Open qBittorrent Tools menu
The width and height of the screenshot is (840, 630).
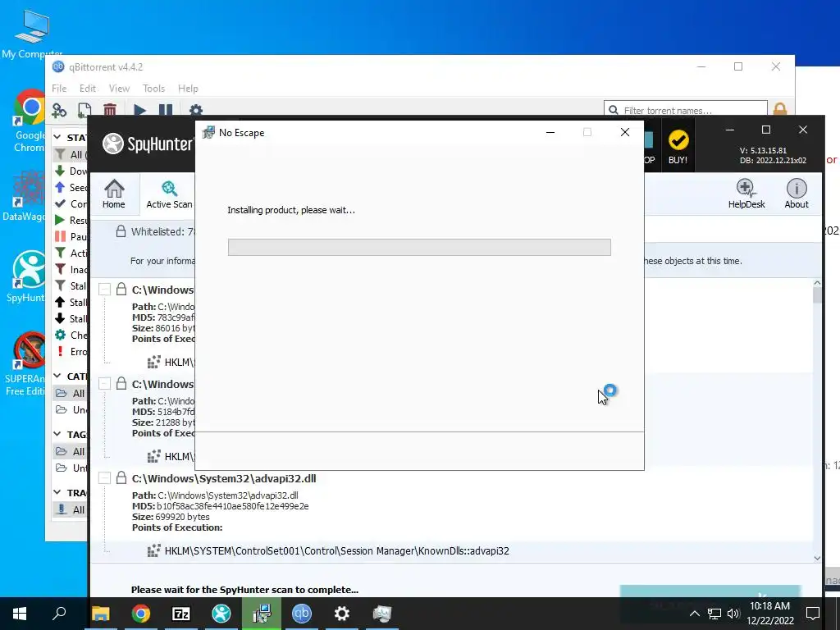point(153,89)
